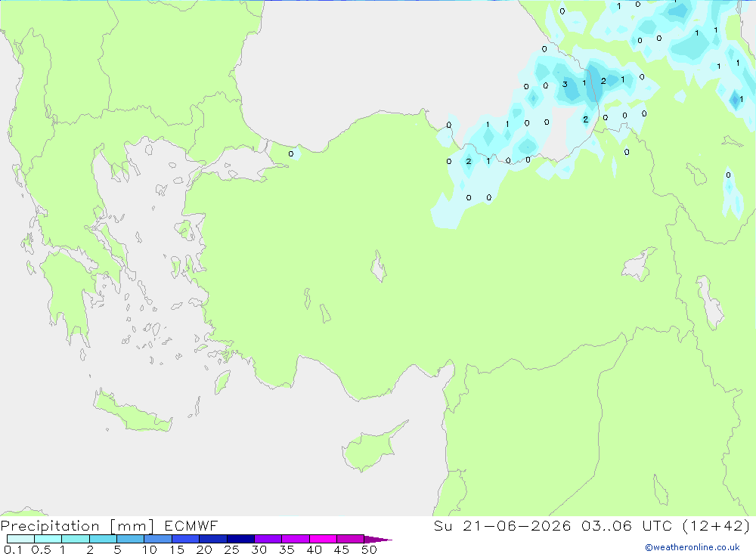Pick the dark navy swatch between 25 and 30
Screen dimensions: 756x554
click(240, 539)
